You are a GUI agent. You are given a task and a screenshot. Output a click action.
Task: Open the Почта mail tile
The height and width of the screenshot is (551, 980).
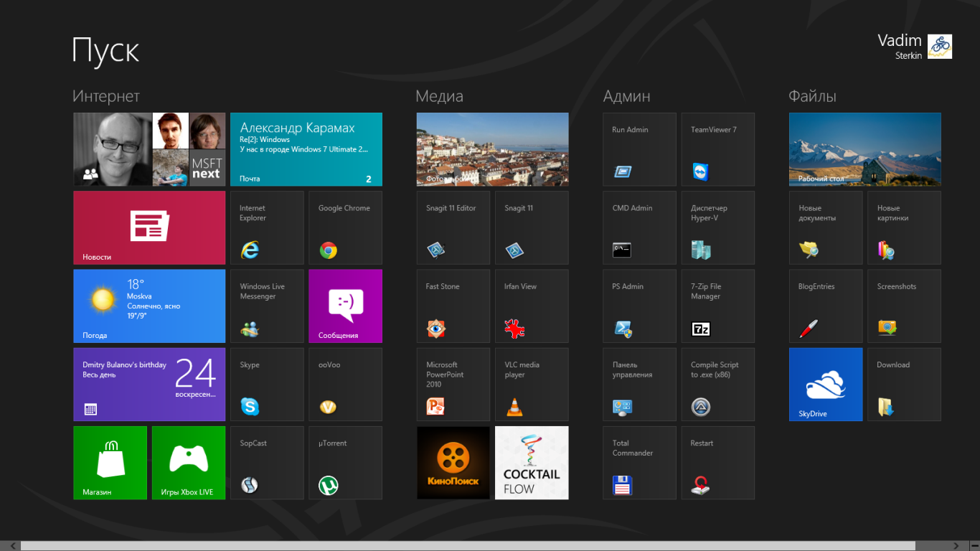click(306, 149)
